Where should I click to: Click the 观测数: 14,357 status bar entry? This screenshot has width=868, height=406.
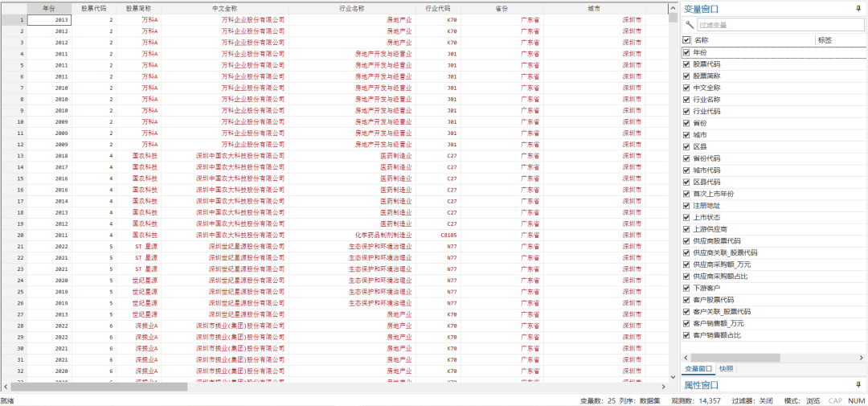pyautogui.click(x=696, y=400)
